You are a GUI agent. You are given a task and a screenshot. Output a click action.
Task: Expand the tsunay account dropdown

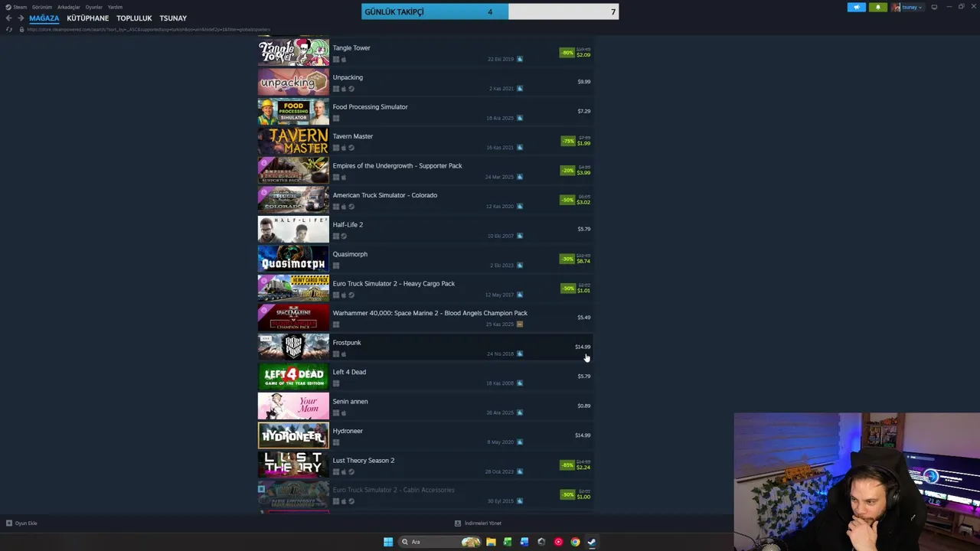(920, 8)
